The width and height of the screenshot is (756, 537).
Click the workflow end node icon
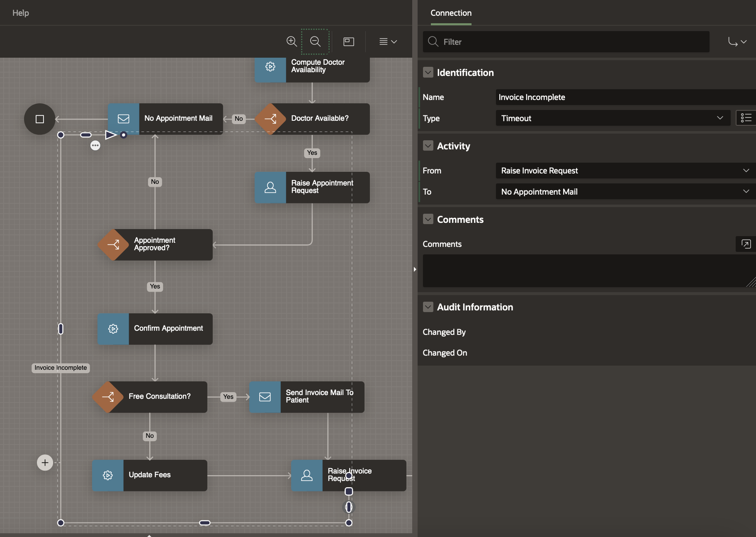pos(40,119)
